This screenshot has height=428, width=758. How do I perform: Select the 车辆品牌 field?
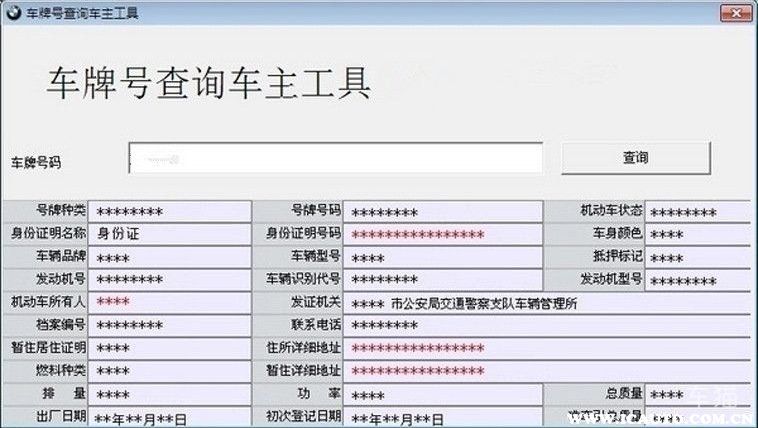(169, 257)
